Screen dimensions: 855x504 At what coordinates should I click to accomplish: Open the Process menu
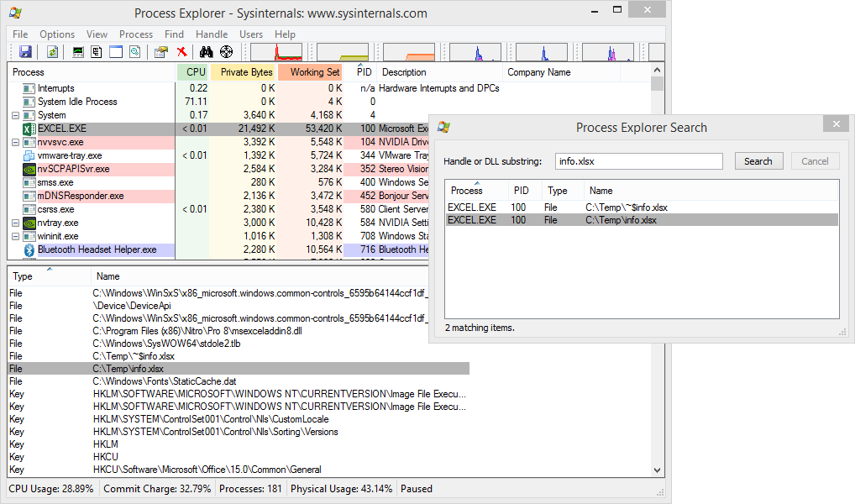(x=136, y=34)
